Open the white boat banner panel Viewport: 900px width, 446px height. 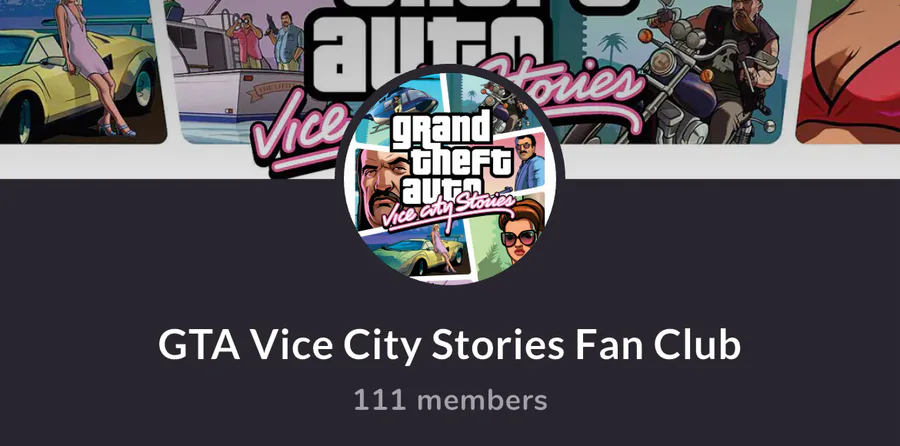pyautogui.click(x=244, y=72)
